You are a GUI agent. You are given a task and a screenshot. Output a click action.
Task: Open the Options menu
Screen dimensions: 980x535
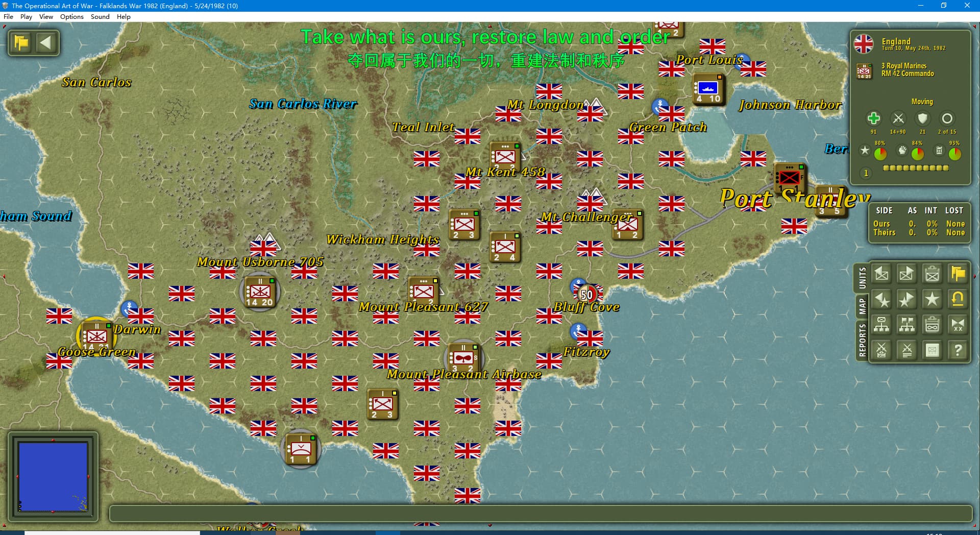pos(71,16)
